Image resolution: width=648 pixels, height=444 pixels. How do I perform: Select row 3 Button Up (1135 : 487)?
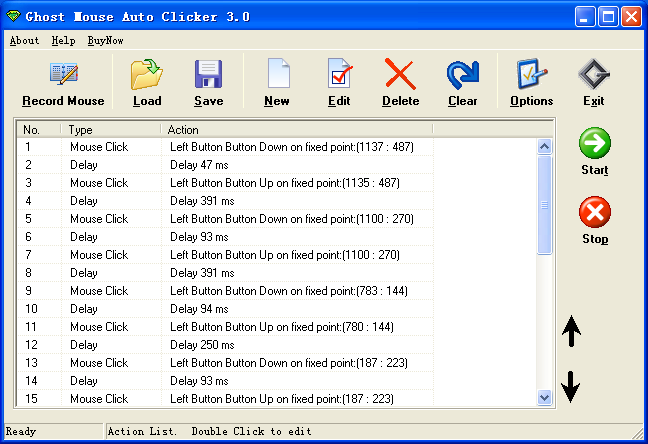pyautogui.click(x=225, y=183)
